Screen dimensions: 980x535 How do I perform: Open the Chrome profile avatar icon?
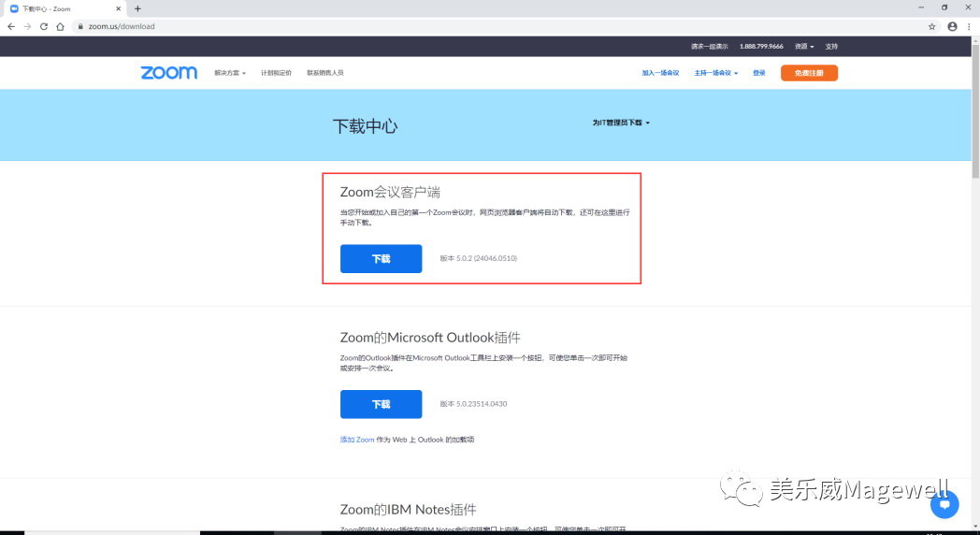tap(952, 26)
